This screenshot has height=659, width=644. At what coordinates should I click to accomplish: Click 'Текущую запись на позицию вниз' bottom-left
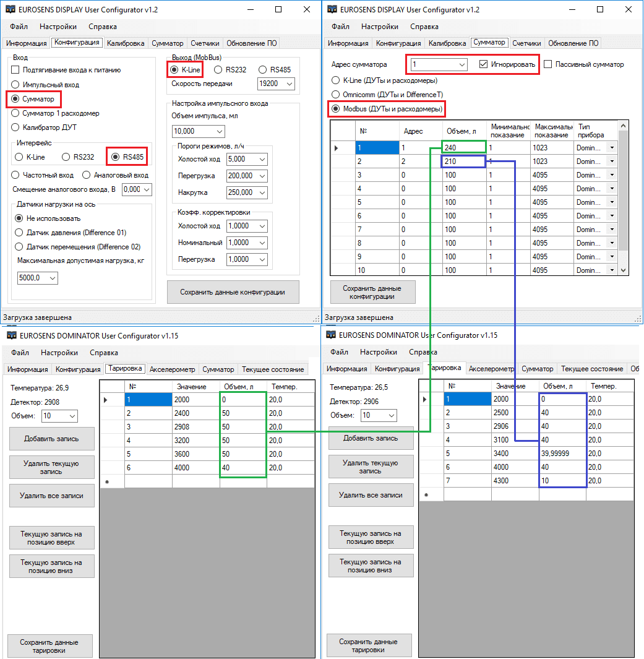pos(52,567)
